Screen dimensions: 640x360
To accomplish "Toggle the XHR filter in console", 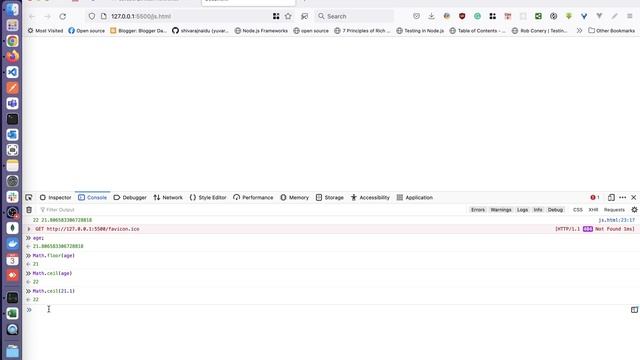I will 593,210.
